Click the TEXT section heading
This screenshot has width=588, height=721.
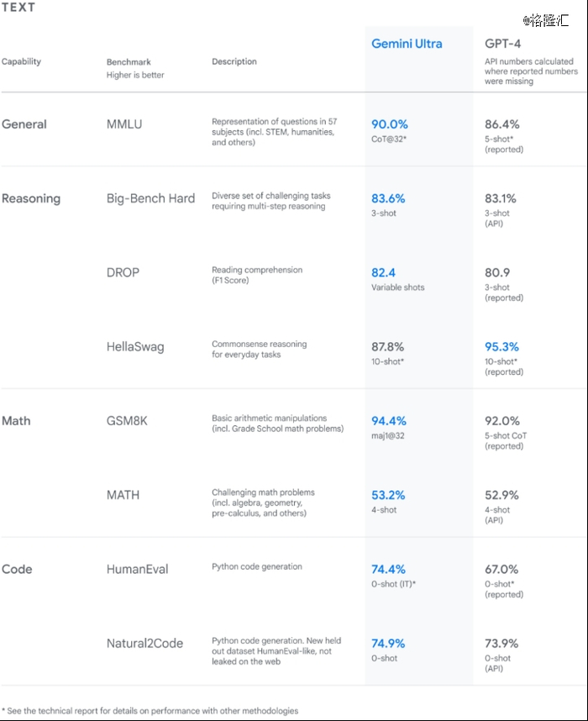[x=18, y=8]
